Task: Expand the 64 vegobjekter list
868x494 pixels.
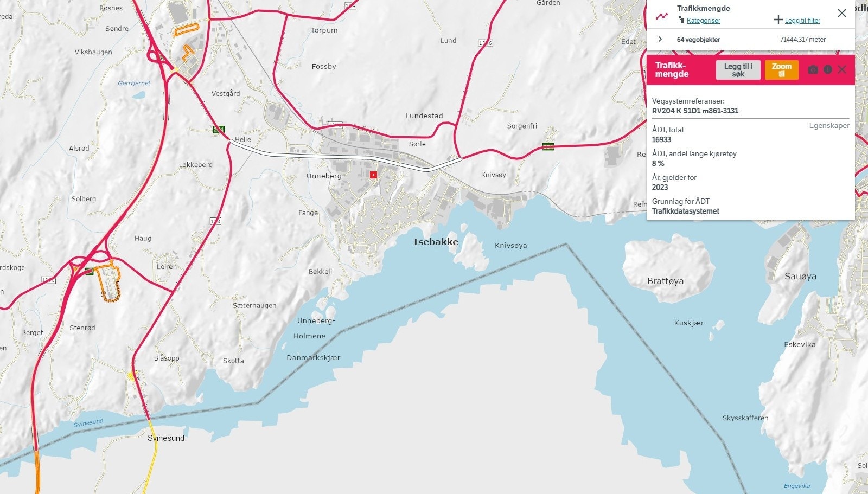Action: click(661, 39)
